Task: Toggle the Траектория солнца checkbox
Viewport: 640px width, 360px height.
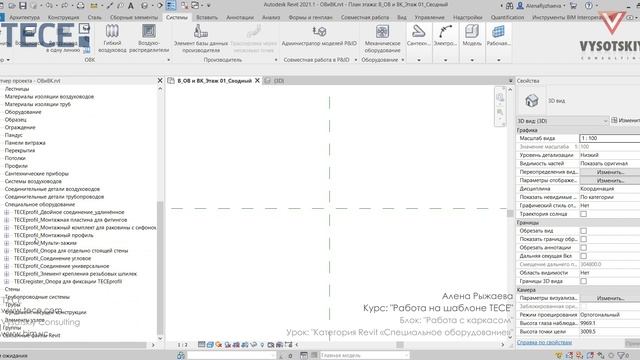Action: (x=584, y=214)
